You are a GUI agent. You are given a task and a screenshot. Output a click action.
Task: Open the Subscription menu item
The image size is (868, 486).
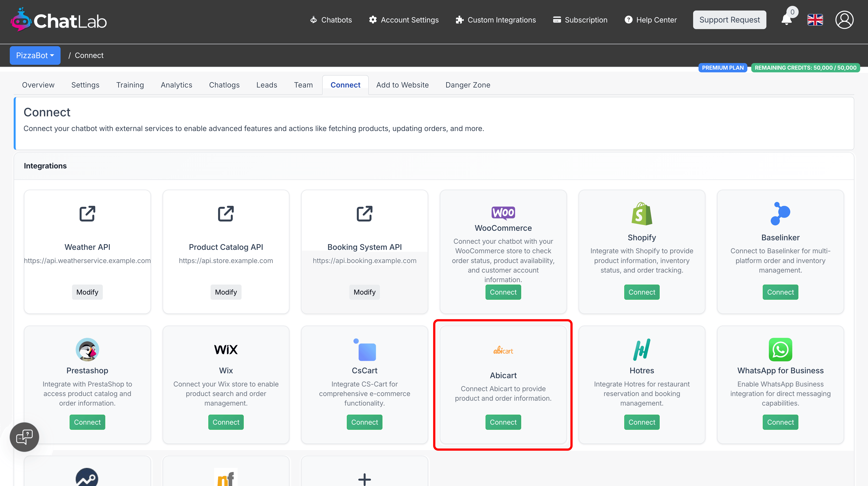(580, 20)
